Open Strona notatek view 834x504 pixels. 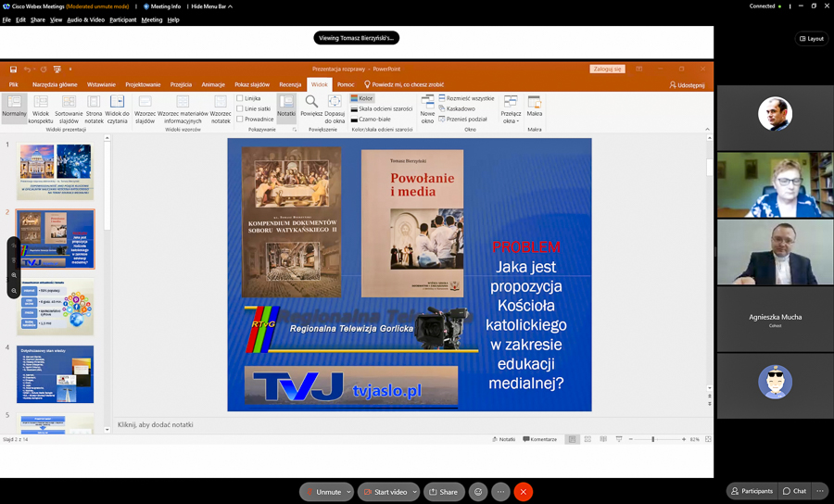[95, 107]
